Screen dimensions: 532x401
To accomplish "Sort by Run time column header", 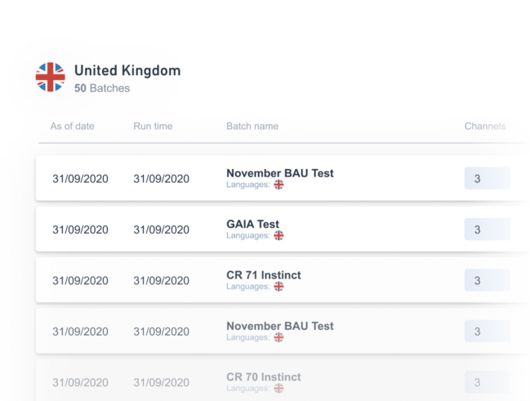I will point(153,127).
